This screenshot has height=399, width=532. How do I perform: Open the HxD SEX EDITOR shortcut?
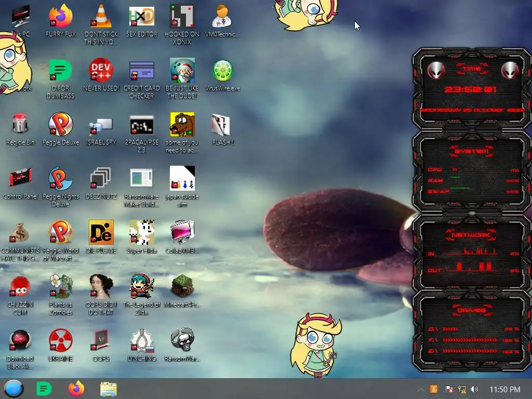coord(142,16)
